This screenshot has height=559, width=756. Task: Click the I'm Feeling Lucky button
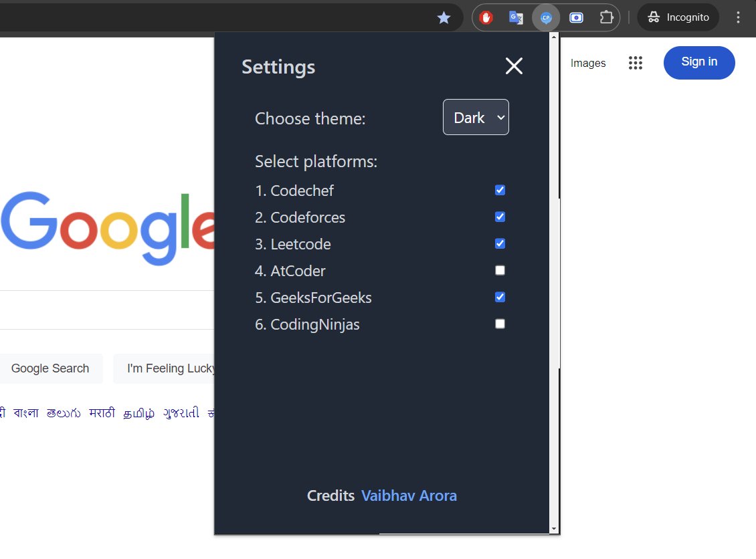tap(164, 368)
